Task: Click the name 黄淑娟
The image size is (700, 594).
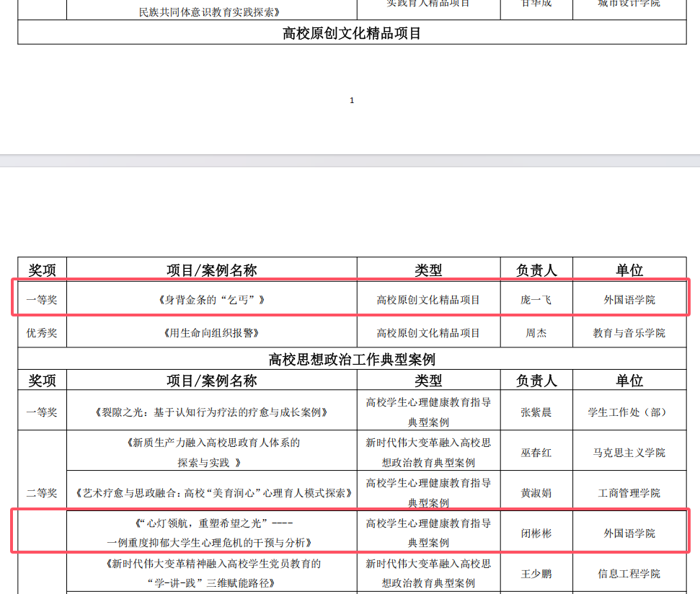Action: (536, 493)
